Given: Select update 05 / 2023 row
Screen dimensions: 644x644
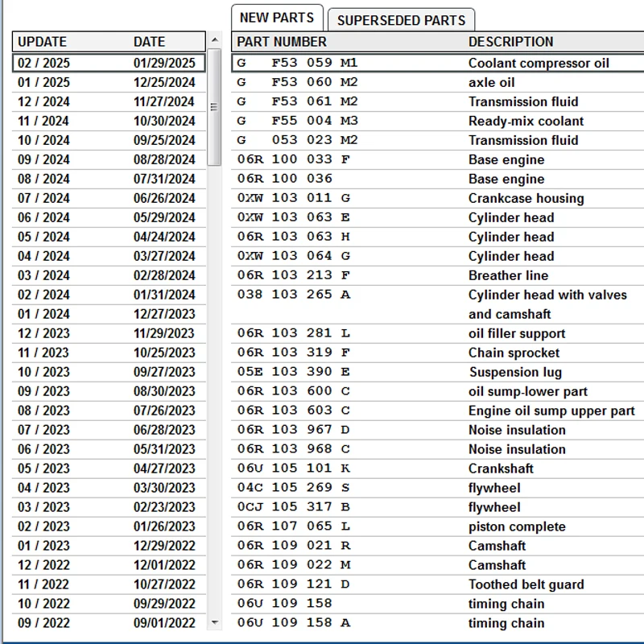Looking at the screenshot, I should point(109,469).
